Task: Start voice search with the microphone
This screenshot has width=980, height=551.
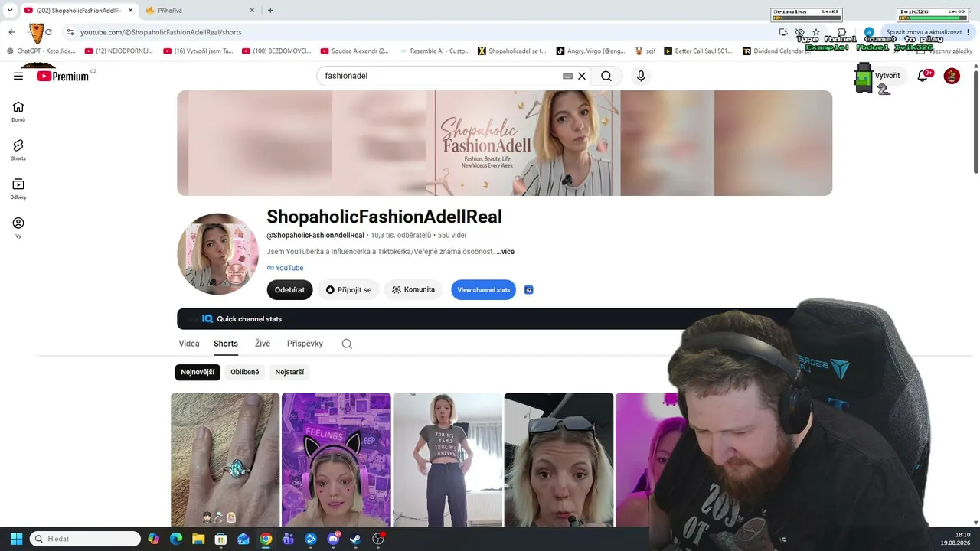Action: point(641,76)
